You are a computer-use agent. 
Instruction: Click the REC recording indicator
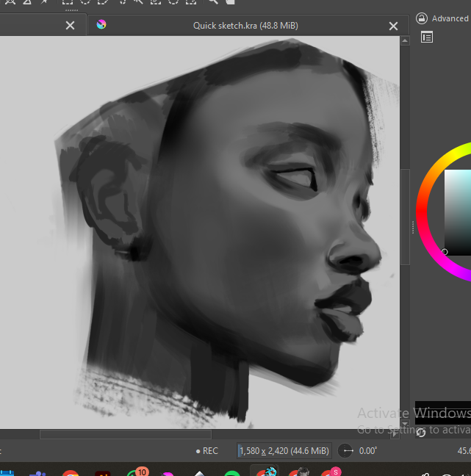(207, 451)
